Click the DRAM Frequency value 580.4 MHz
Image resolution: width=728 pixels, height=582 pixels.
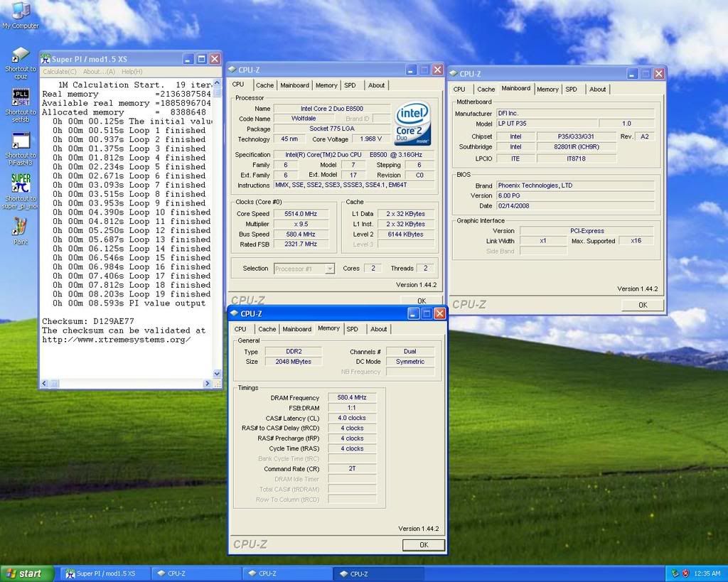click(x=352, y=397)
